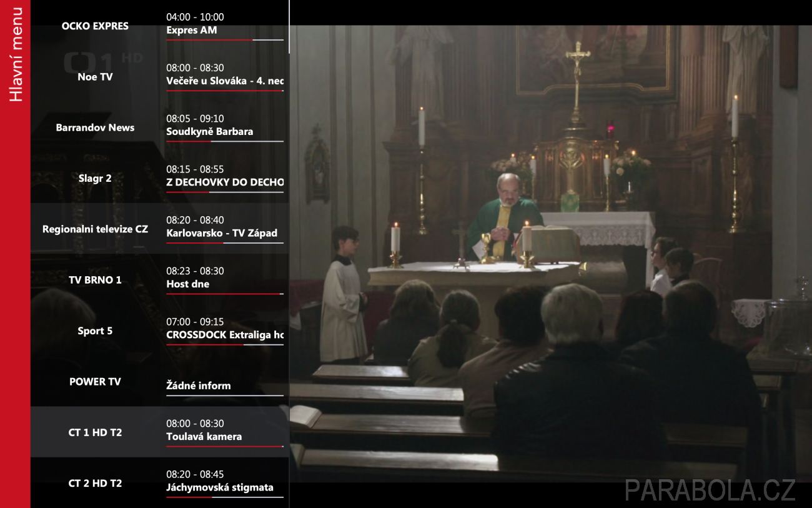The image size is (812, 508).
Task: Select Regionalni televize CZ channel
Action: [95, 229]
